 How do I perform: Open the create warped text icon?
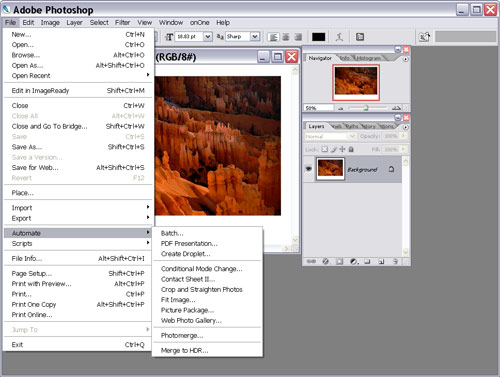339,37
